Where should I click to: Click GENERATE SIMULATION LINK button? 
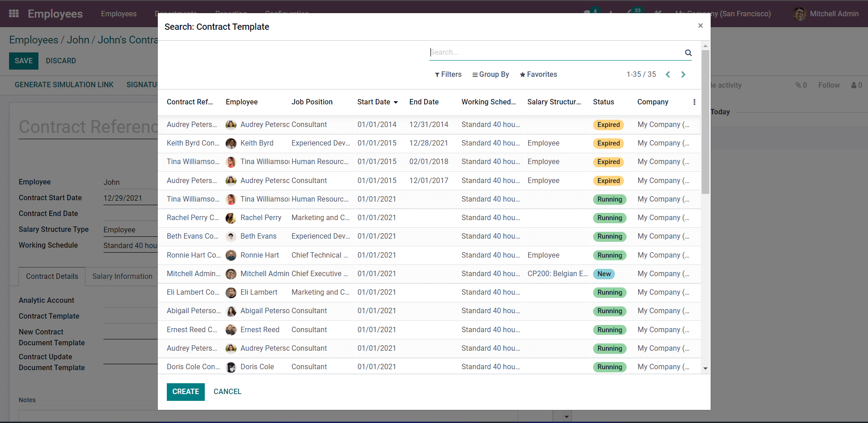coord(64,85)
